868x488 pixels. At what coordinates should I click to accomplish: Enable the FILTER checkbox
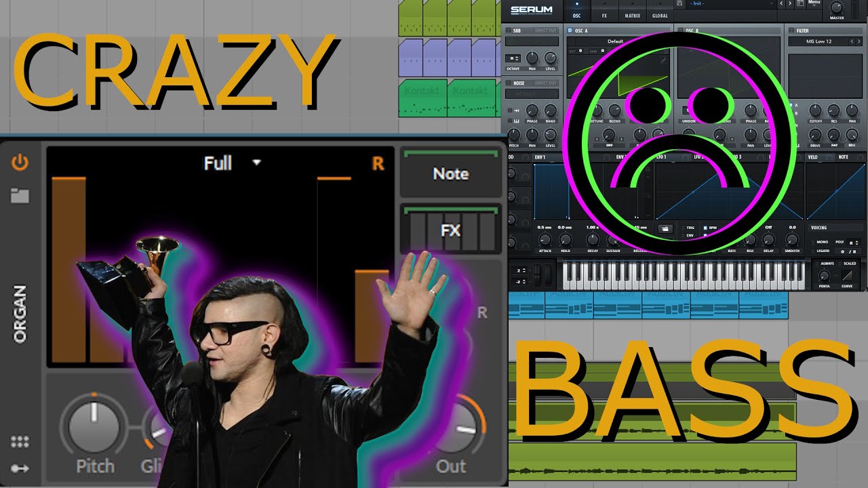791,30
